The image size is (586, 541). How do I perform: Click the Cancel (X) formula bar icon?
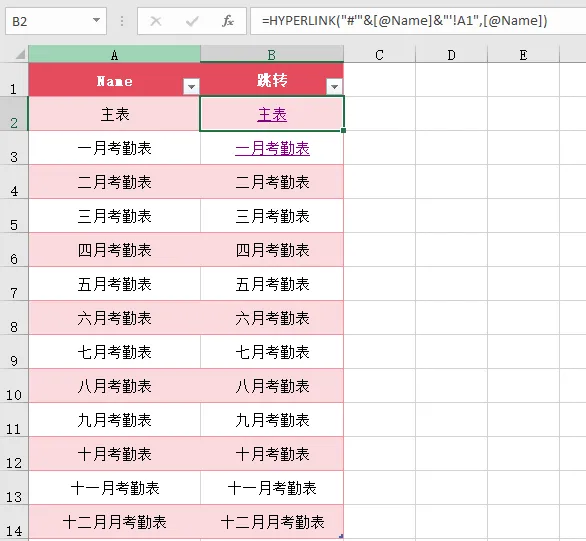pyautogui.click(x=155, y=21)
